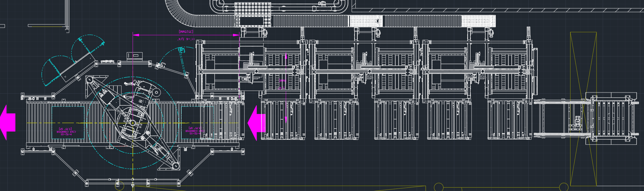The width and height of the screenshot is (644, 191).
Task: Select the magenta flow arrow at conveyor exit
Action: (x=7, y=122)
